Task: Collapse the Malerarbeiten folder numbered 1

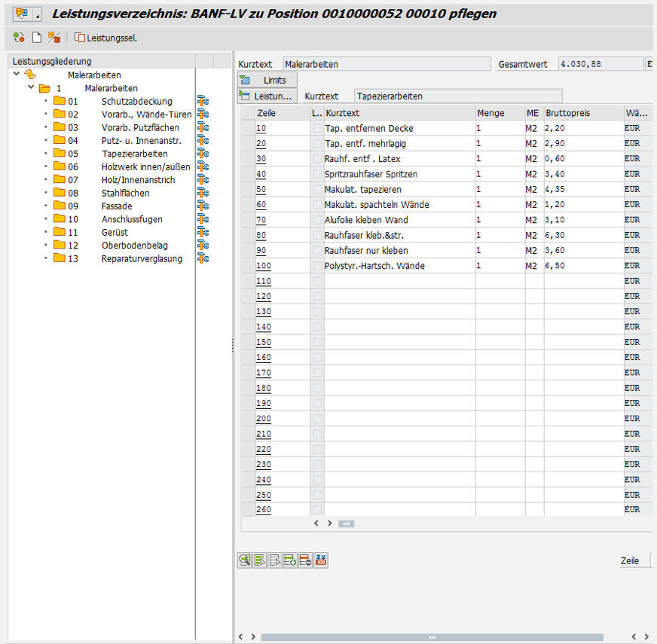Action: point(31,88)
